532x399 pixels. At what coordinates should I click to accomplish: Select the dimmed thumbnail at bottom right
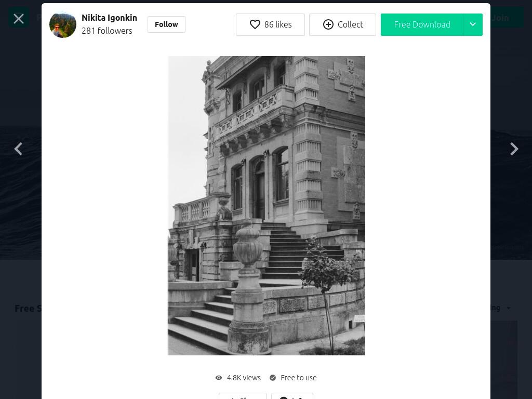504,360
